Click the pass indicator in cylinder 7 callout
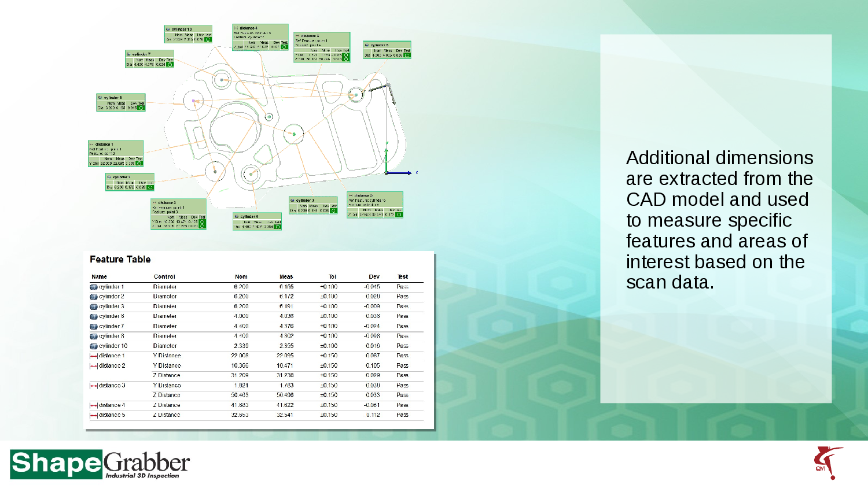Viewport: 868px width, 488px height. click(170, 64)
